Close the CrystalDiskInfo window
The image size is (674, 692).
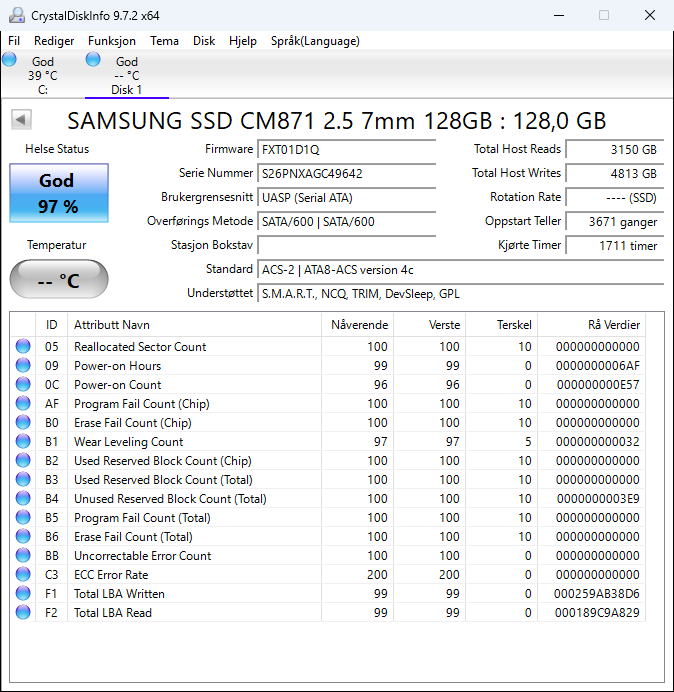pyautogui.click(x=650, y=15)
